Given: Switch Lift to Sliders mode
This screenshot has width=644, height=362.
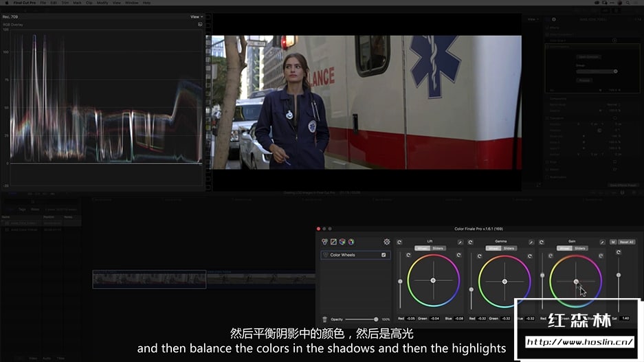Looking at the screenshot, I should pos(438,248).
